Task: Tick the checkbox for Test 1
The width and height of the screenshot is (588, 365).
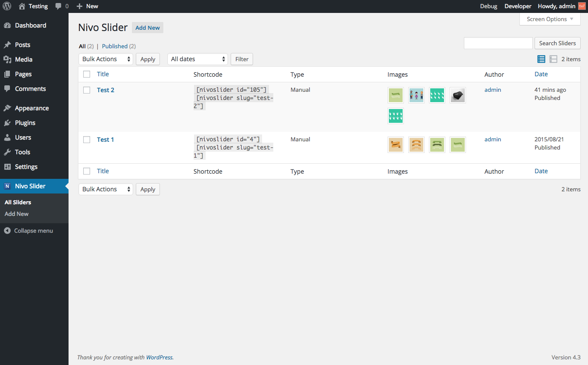Action: click(x=87, y=140)
